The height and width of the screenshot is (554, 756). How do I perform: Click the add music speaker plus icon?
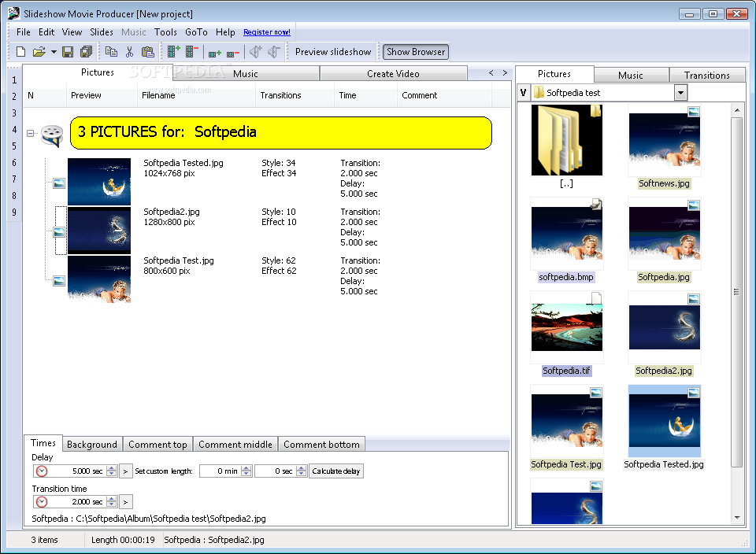(x=255, y=52)
